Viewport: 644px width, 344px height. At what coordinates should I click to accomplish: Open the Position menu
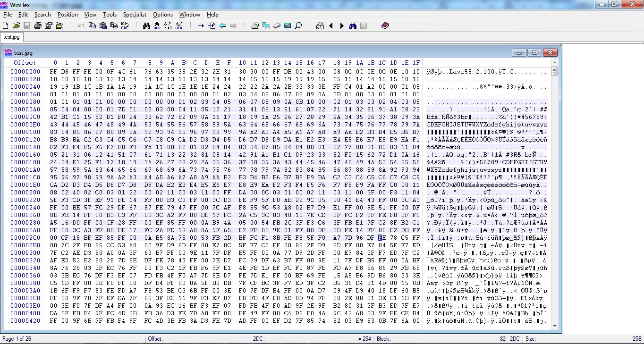[68, 15]
